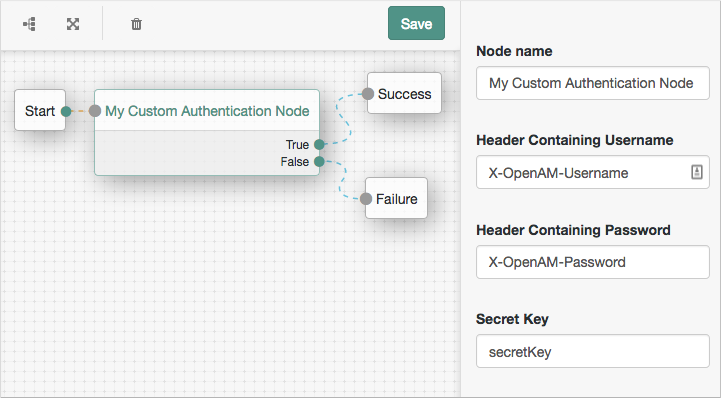This screenshot has width=721, height=398.
Task: Click the False outcome connector dot
Action: point(319,161)
